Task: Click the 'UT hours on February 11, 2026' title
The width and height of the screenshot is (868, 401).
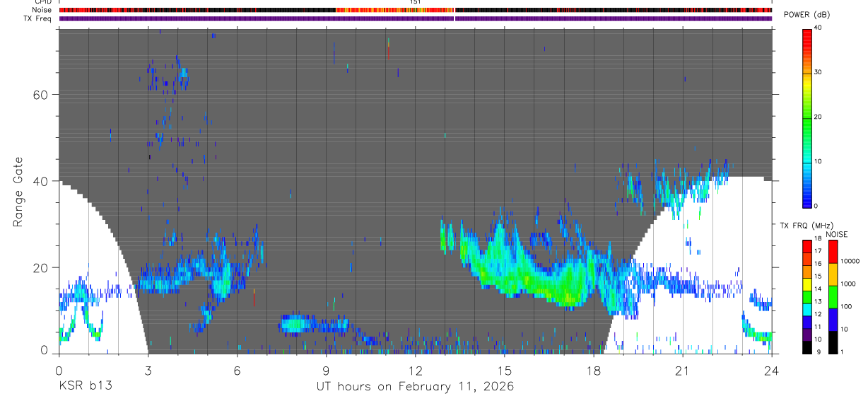Action: (415, 387)
